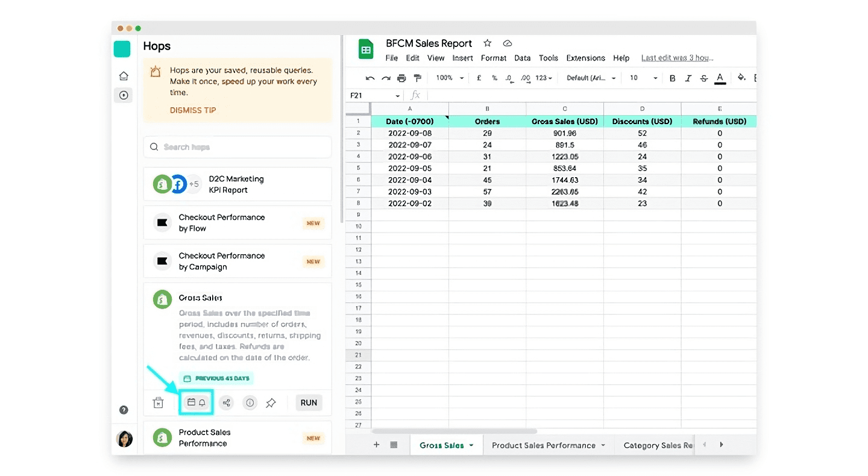The height and width of the screenshot is (476, 868).
Task: Switch to the Product Sales Performance sheet tab
Action: tap(543, 445)
